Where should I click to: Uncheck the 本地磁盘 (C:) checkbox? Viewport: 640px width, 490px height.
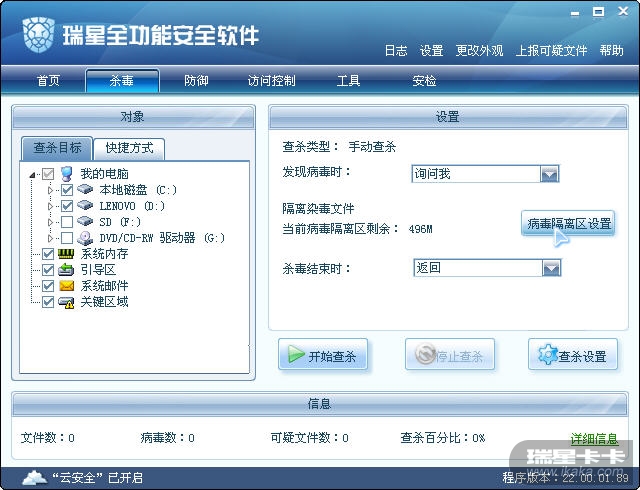click(x=67, y=190)
